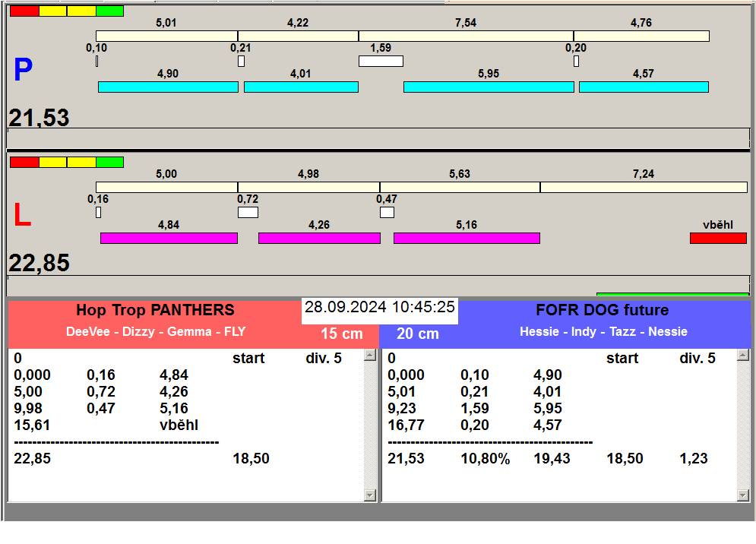Click the cream 5,01 split bar in lane P

point(167,36)
